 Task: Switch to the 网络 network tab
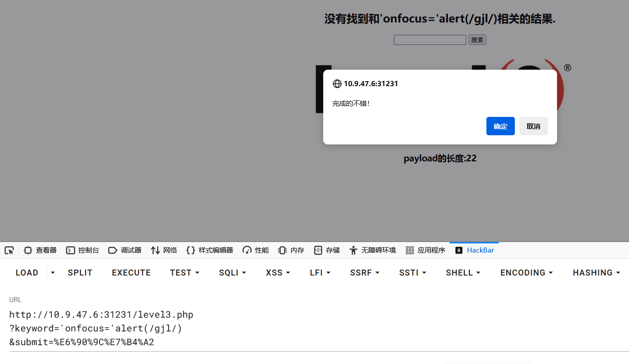(164, 250)
